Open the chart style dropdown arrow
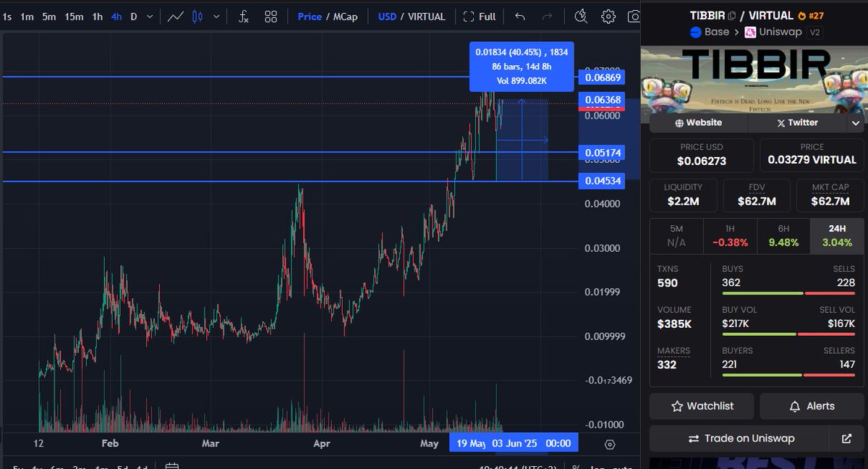 click(x=216, y=16)
